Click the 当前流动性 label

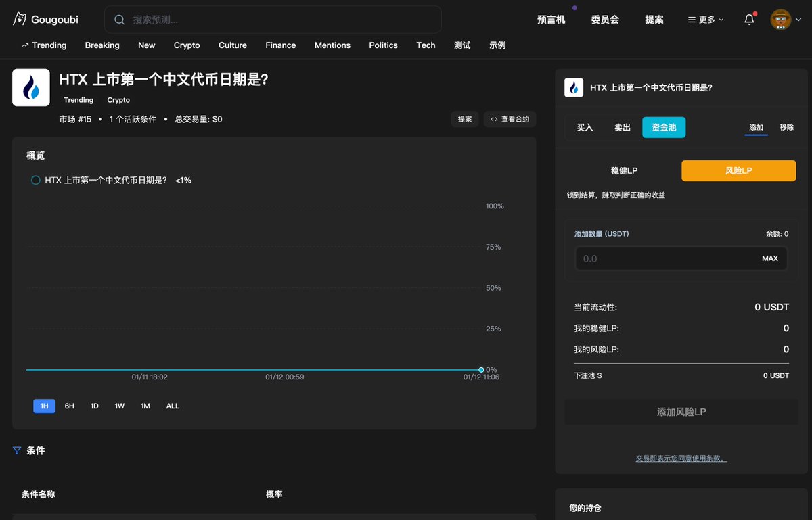595,307
